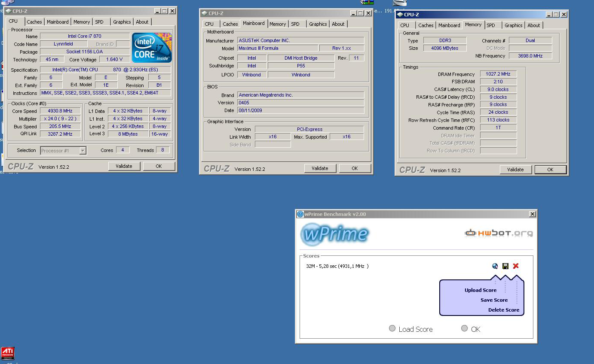594x364 pixels.
Task: Open the Mainboard tab in the CPU window
Action: coord(58,22)
